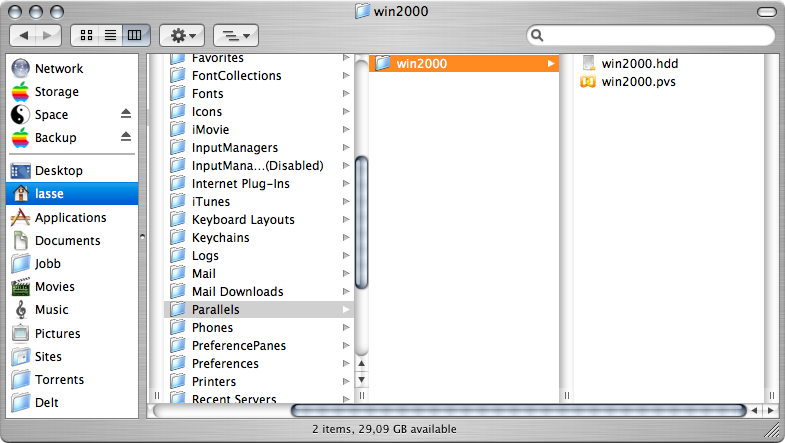Open the Delt folder in sidebar
785x443 pixels.
pos(72,402)
